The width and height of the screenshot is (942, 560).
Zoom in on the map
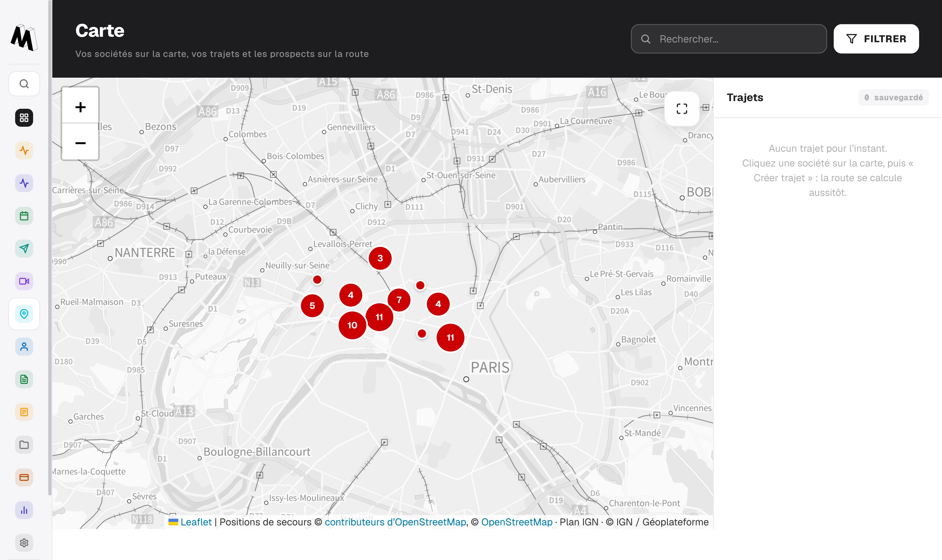80,107
